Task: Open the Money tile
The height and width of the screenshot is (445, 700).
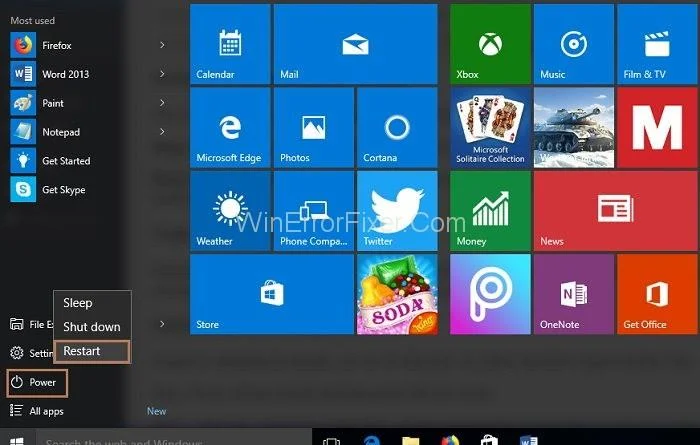Action: pyautogui.click(x=490, y=211)
